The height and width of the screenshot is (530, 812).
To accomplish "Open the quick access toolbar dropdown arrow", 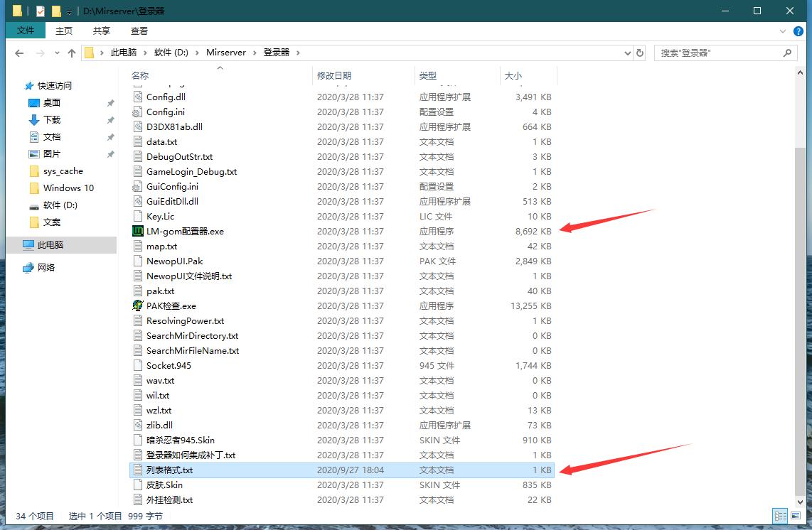I will (69, 11).
